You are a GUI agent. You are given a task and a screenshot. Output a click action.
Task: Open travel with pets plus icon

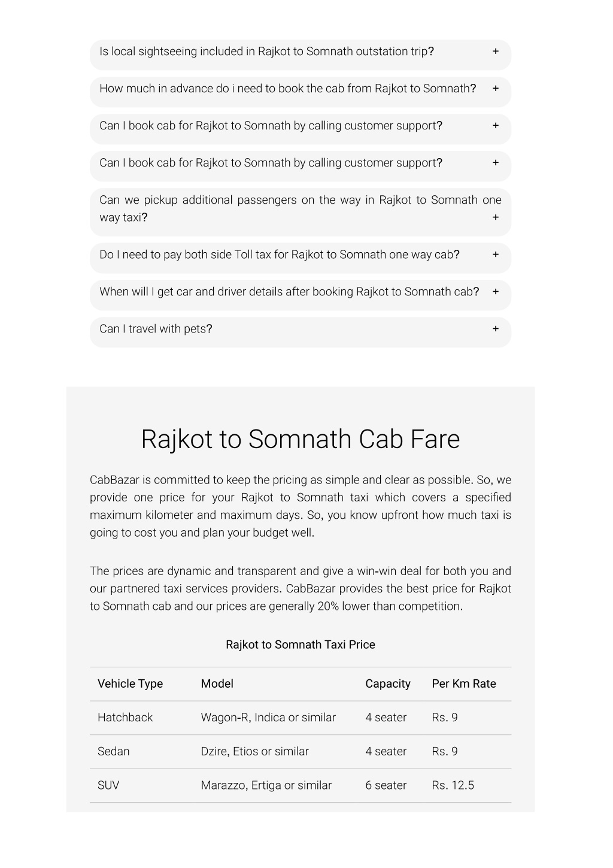(495, 329)
